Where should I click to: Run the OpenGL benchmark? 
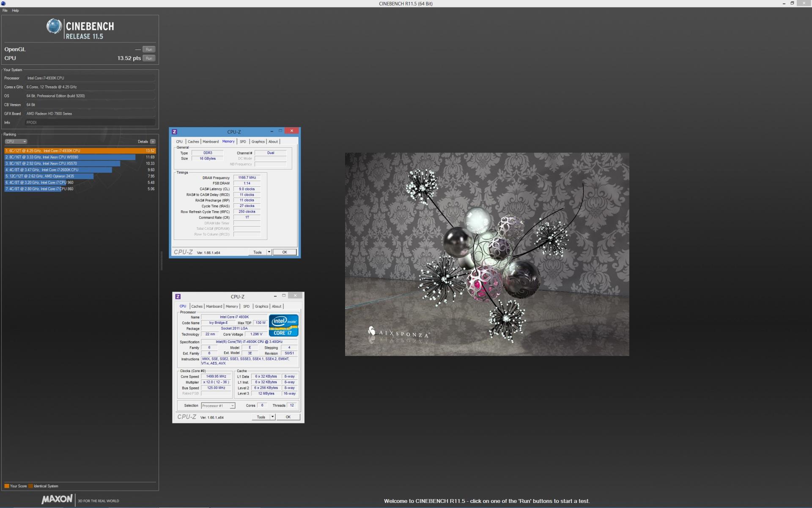pos(149,50)
